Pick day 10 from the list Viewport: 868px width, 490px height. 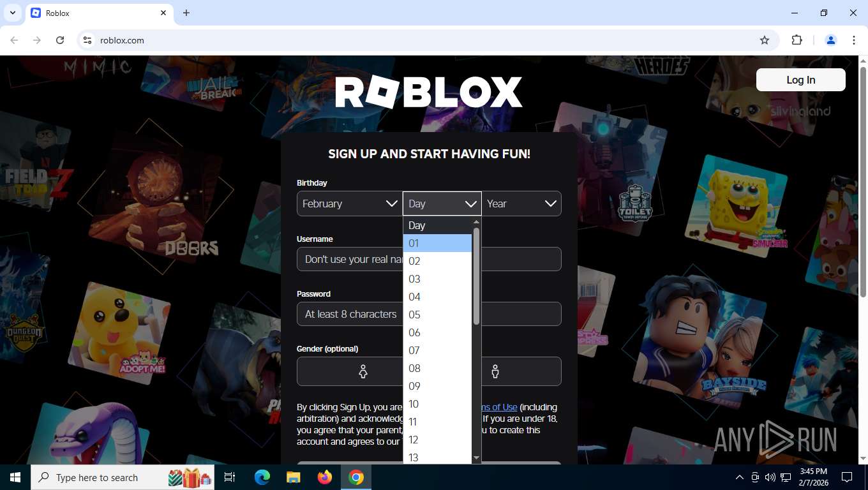(437, 404)
